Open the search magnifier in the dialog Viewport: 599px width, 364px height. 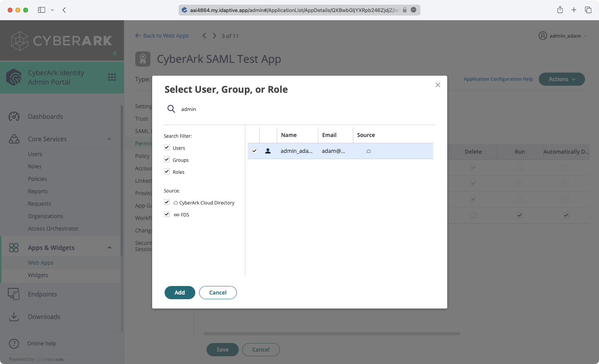[171, 109]
